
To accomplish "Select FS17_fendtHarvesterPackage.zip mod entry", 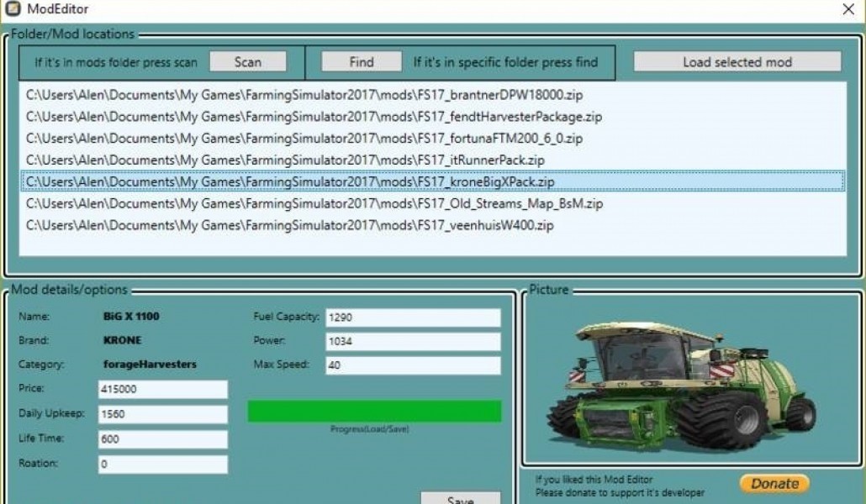I will 314,117.
